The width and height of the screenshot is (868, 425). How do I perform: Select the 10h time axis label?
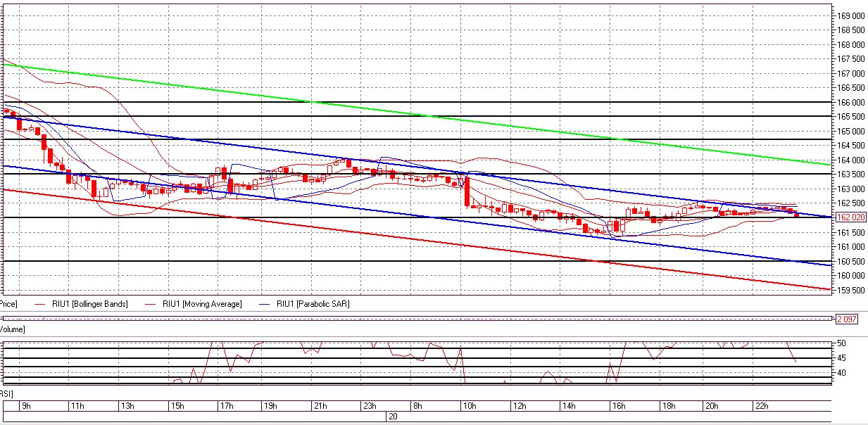(x=469, y=406)
